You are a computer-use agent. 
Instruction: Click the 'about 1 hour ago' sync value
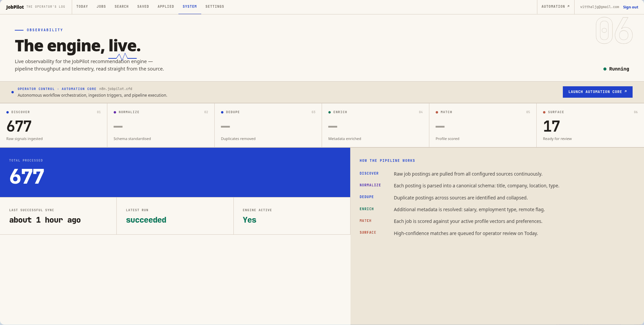point(45,220)
